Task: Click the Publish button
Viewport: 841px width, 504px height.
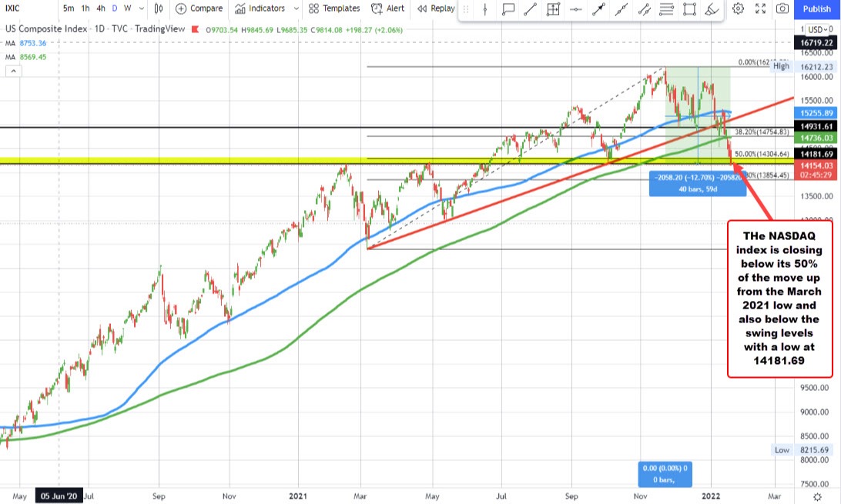Action: 817,8
